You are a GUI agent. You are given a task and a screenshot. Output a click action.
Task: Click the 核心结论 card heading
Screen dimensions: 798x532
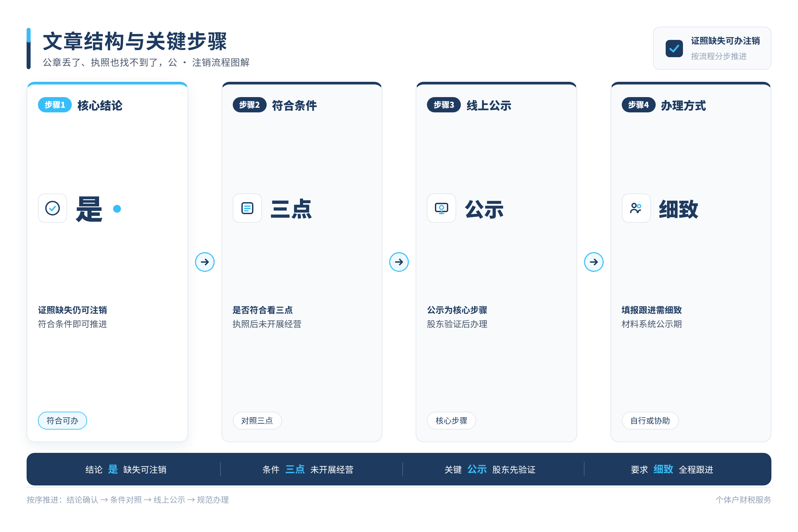point(100,105)
